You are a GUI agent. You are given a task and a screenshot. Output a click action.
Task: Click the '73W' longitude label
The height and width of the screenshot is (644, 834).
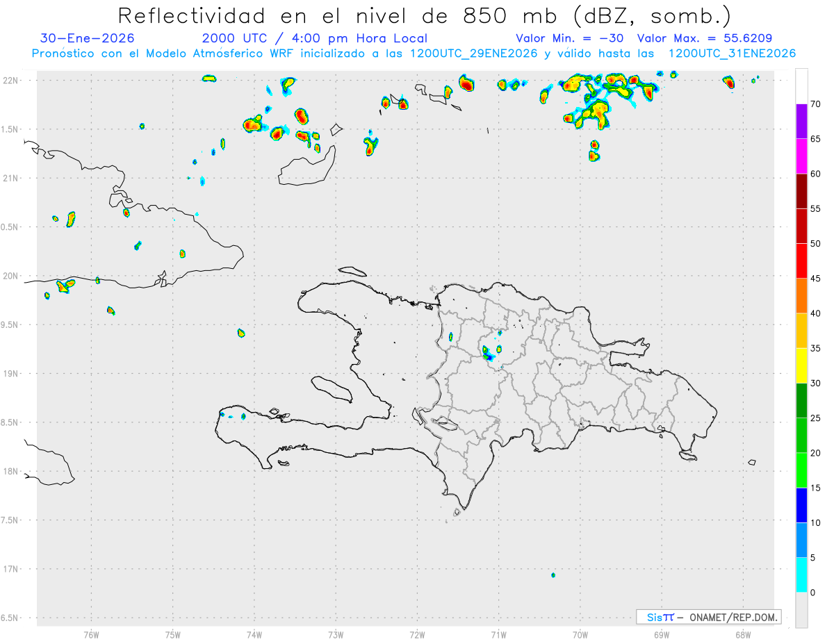336,634
